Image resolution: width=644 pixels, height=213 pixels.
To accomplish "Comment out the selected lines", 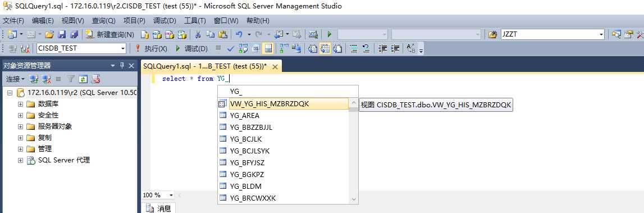I will coord(353,48).
